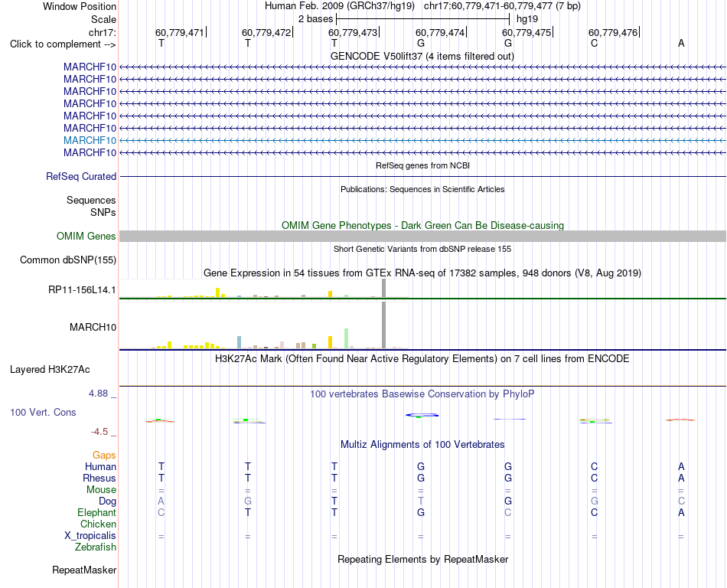Open "100 vertebrates Basewise Conservation by PhyloP" title

[422, 394]
